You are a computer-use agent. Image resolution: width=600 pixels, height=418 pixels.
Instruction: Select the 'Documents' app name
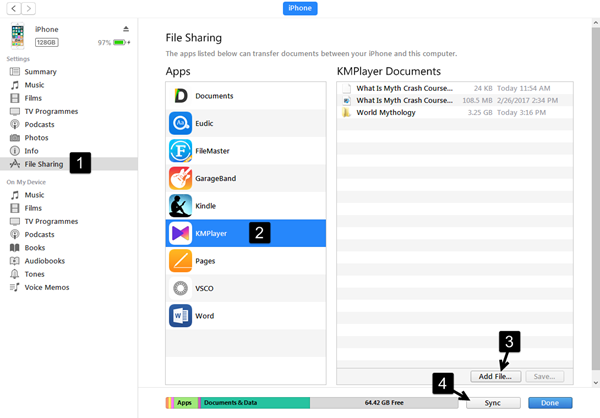pos(214,96)
